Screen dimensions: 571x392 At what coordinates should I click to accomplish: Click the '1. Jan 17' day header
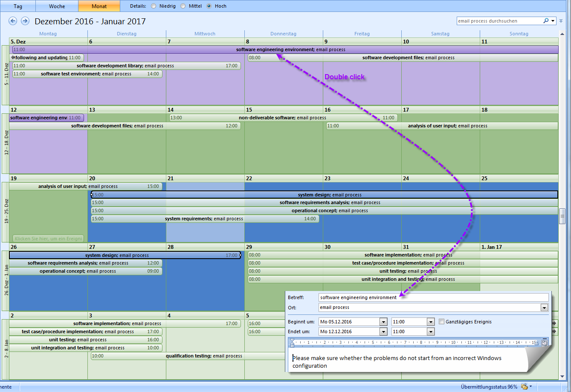(519, 247)
